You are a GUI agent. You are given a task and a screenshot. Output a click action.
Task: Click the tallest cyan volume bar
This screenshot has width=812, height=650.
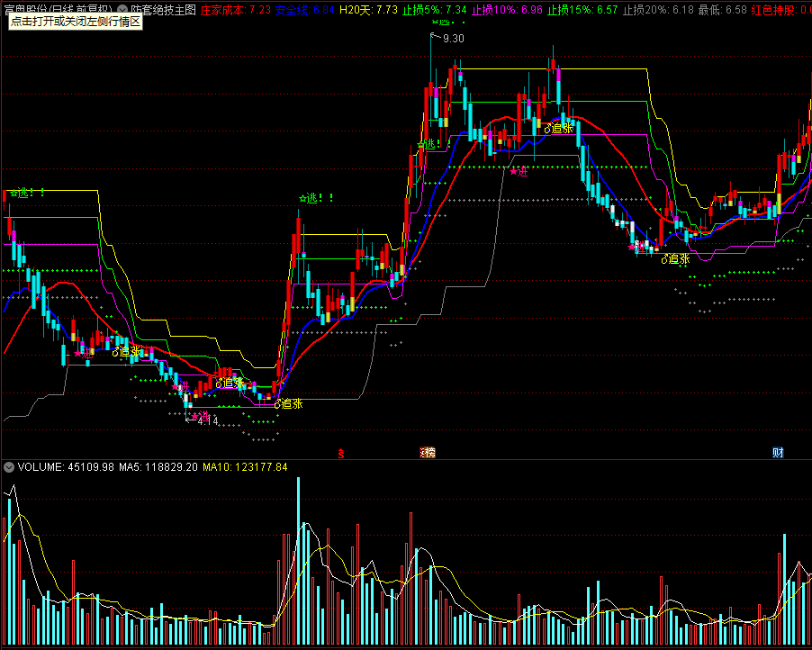(x=298, y=561)
